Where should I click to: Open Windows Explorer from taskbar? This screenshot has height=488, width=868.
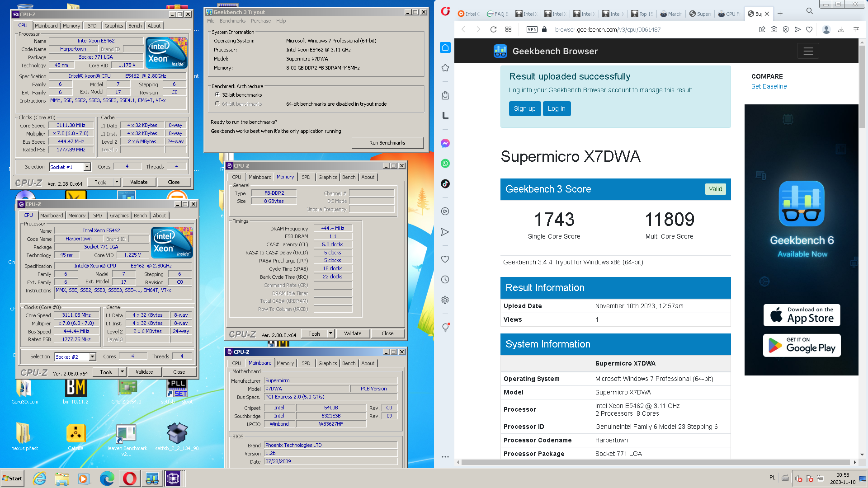click(62, 479)
